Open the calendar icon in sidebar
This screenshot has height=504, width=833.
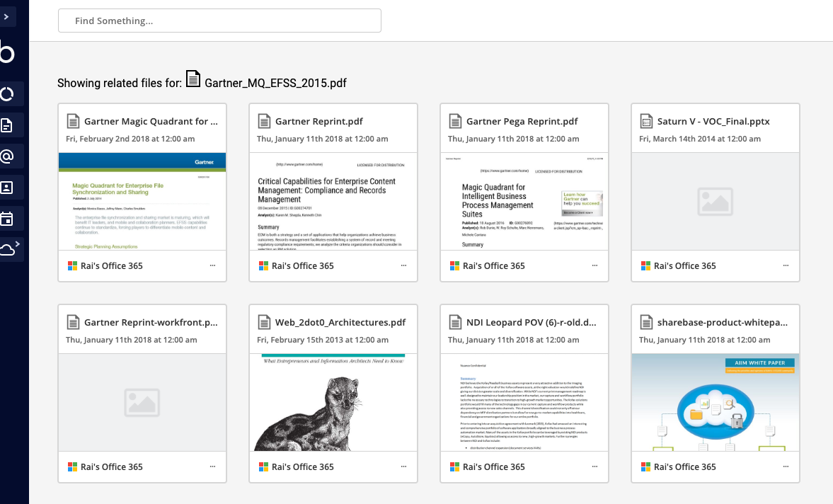pyautogui.click(x=7, y=219)
